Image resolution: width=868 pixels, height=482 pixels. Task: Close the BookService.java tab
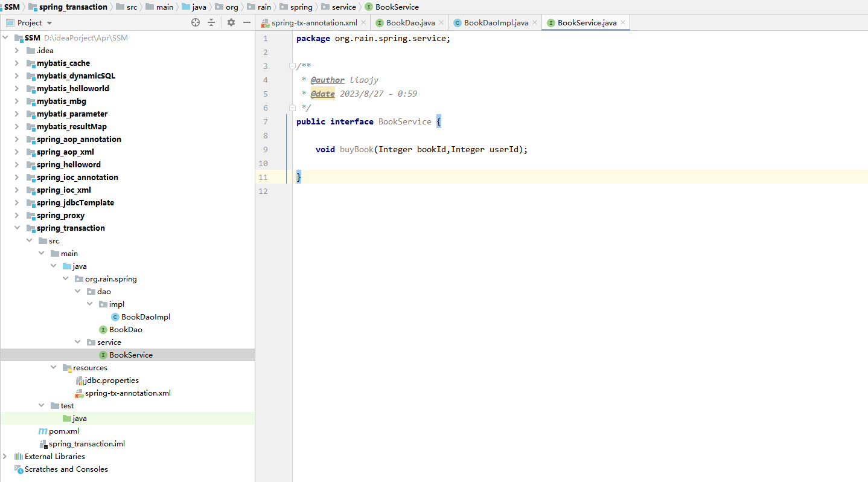(623, 23)
